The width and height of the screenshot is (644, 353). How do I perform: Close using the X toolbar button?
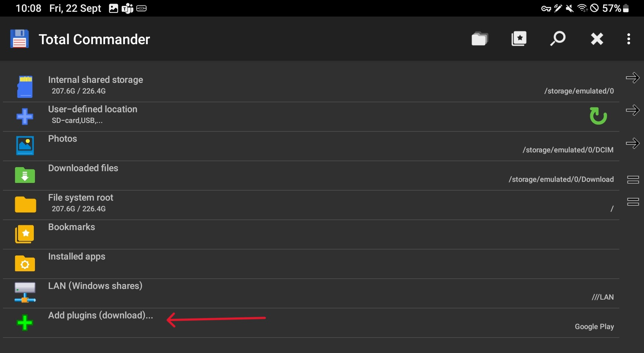point(597,39)
